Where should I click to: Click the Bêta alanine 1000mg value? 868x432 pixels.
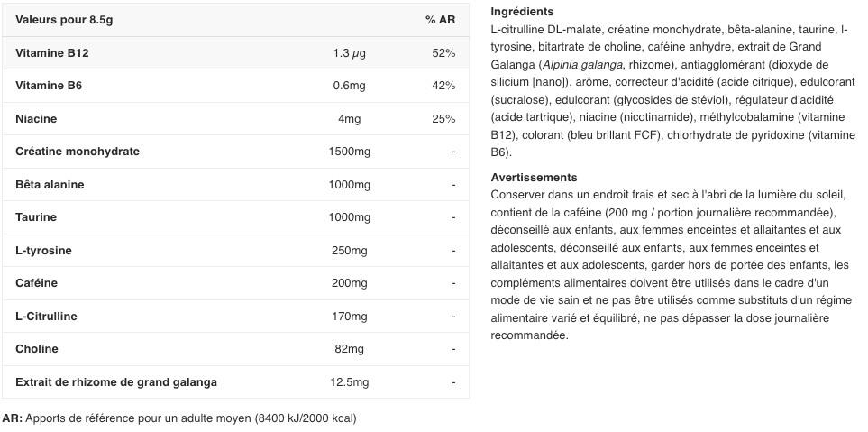pyautogui.click(x=350, y=185)
